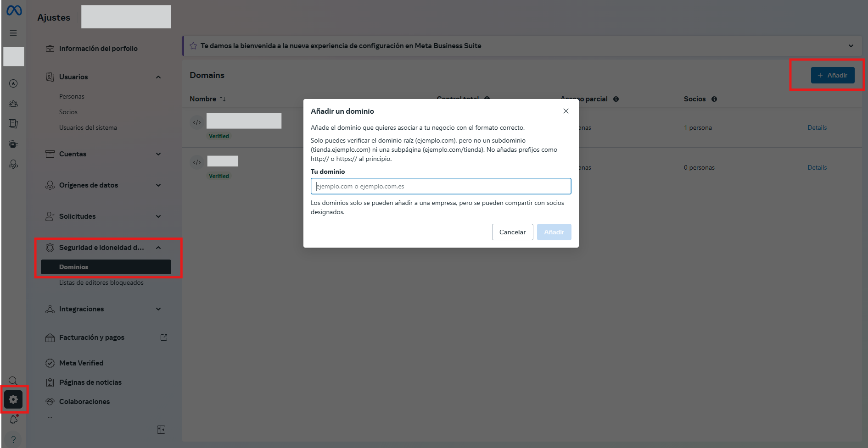Image resolution: width=868 pixels, height=448 pixels.
Task: Collapse the Usuarios section
Action: (158, 77)
